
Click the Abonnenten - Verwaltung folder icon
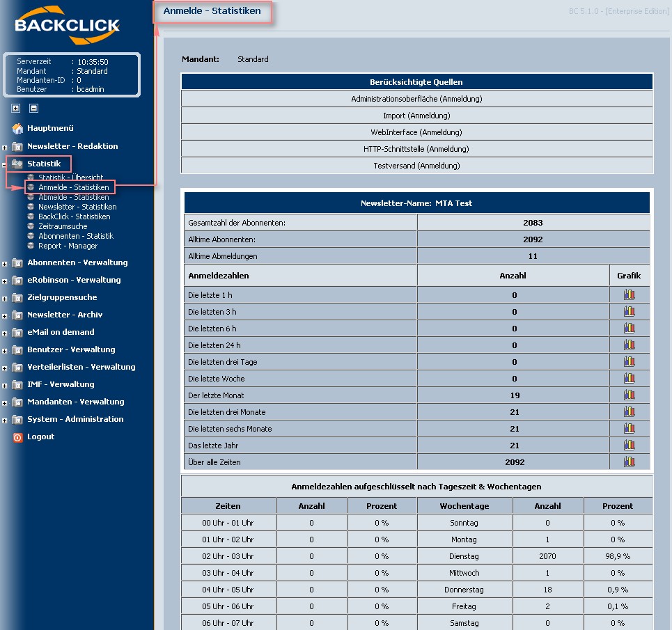[17, 262]
